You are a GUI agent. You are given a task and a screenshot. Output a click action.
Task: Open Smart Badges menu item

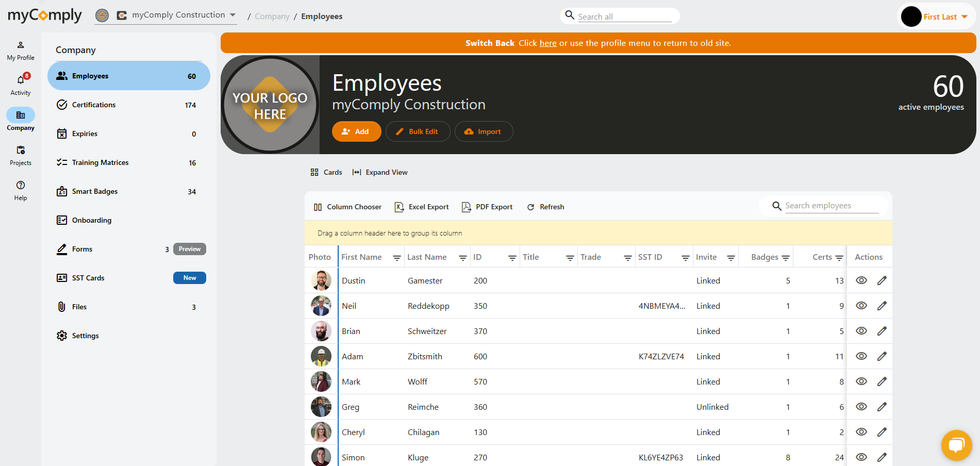click(129, 191)
